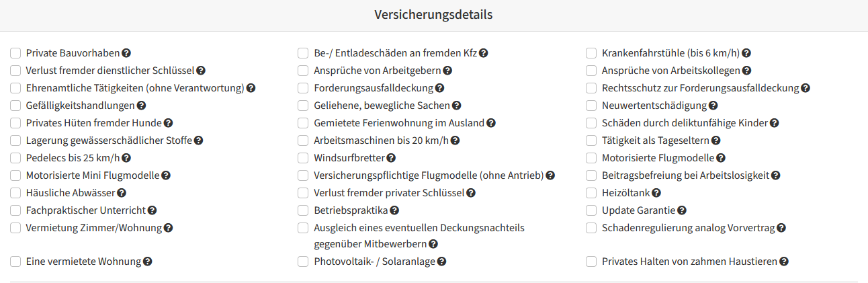
Task: Check Eine vermietete Wohnung option
Action: coord(15,261)
